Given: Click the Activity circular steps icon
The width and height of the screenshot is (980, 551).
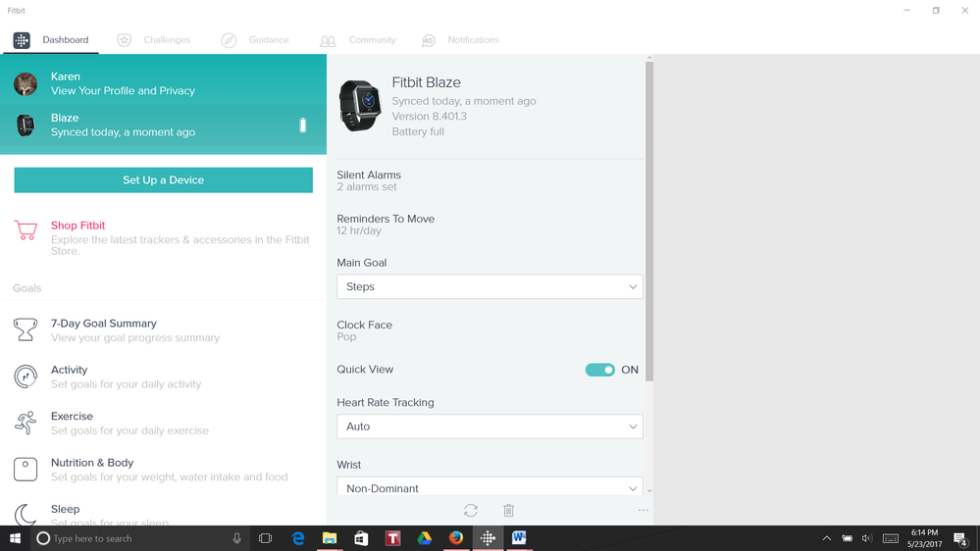Looking at the screenshot, I should (x=26, y=376).
